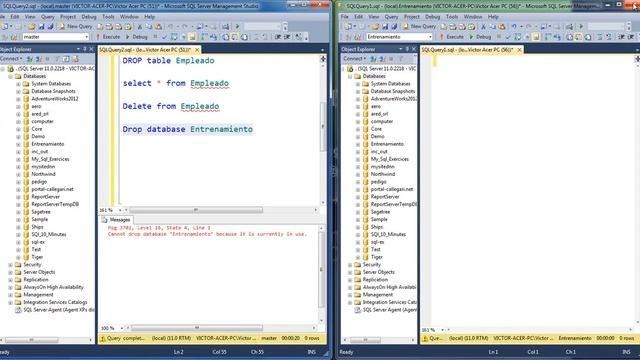Click 'Drop database Entrenamiento' line in editor

pyautogui.click(x=188, y=129)
